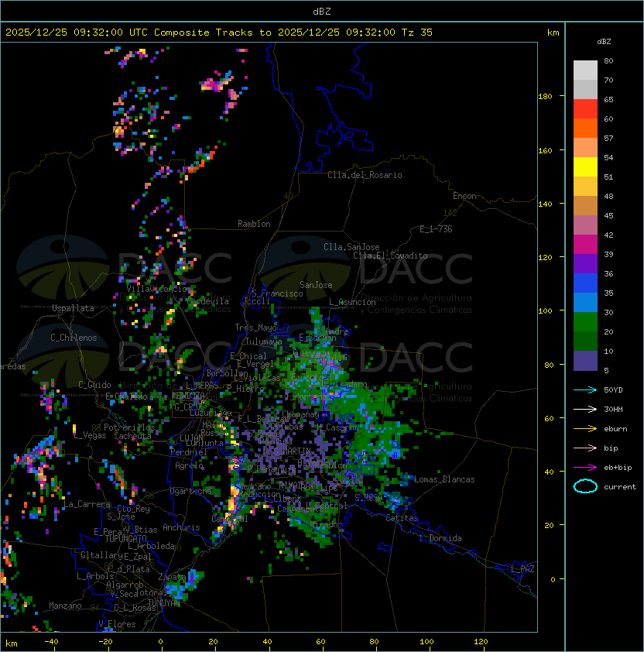Click the 'dBZ' title in the top bar
This screenshot has height=652, width=644.
(x=322, y=11)
